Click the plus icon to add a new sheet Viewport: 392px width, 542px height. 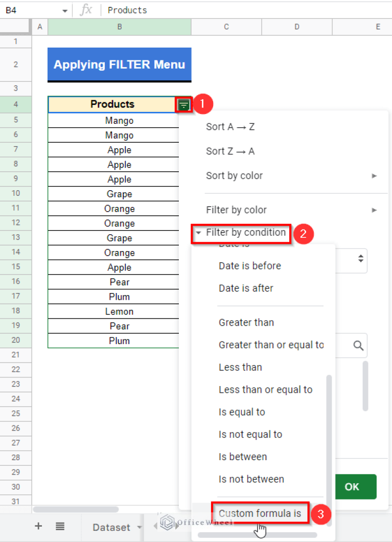click(38, 527)
